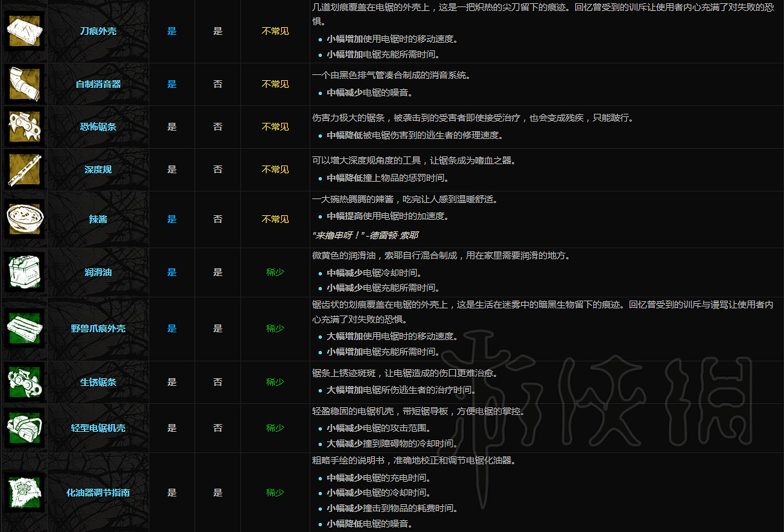The image size is (784, 532).
Task: Select the 轻型电锯机壳 casing icon
Action: 24,427
